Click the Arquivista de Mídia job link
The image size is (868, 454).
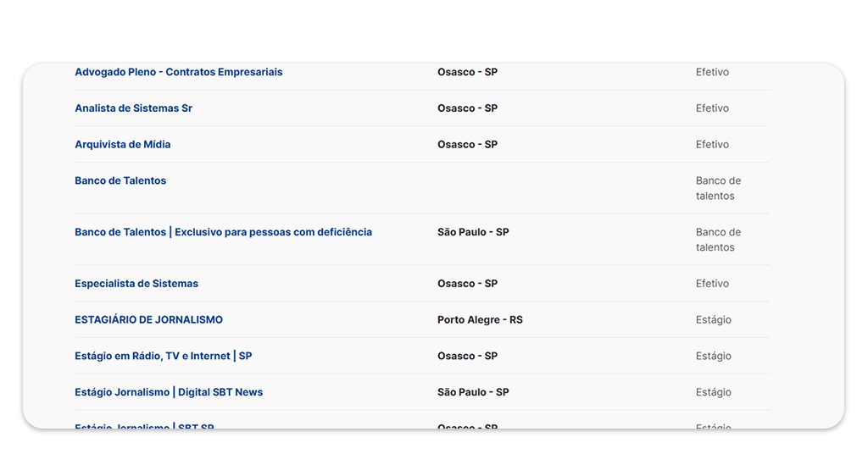click(x=122, y=145)
